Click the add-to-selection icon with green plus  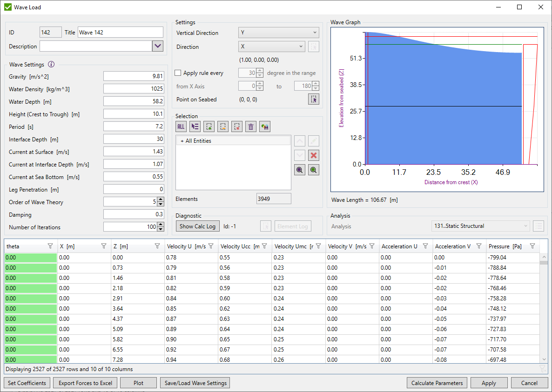(x=209, y=126)
